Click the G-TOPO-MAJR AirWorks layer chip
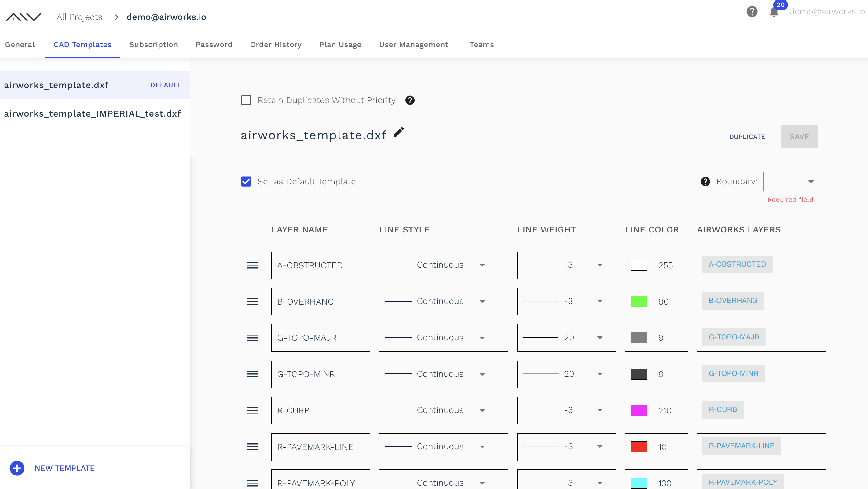Screen dimensions: 868x489 click(734, 337)
